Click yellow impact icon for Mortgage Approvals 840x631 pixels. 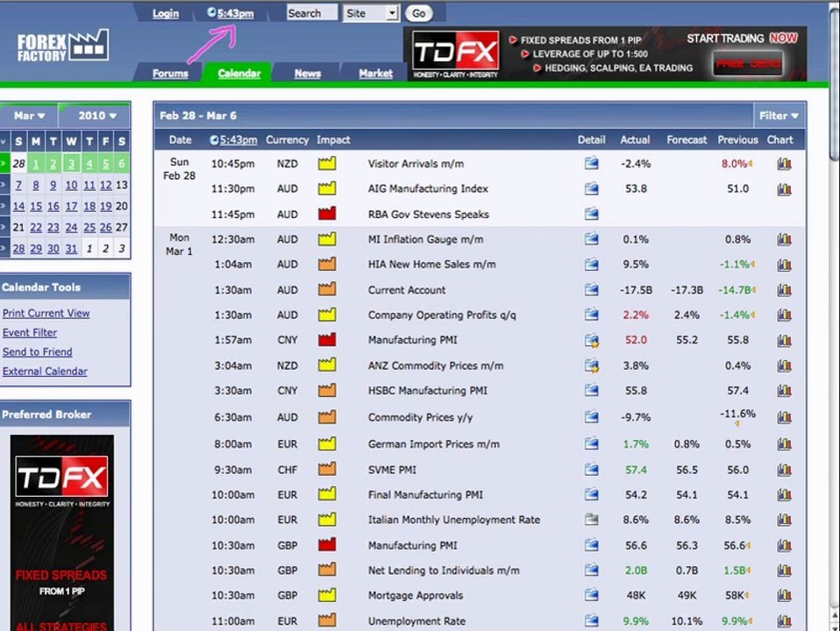pos(327,594)
